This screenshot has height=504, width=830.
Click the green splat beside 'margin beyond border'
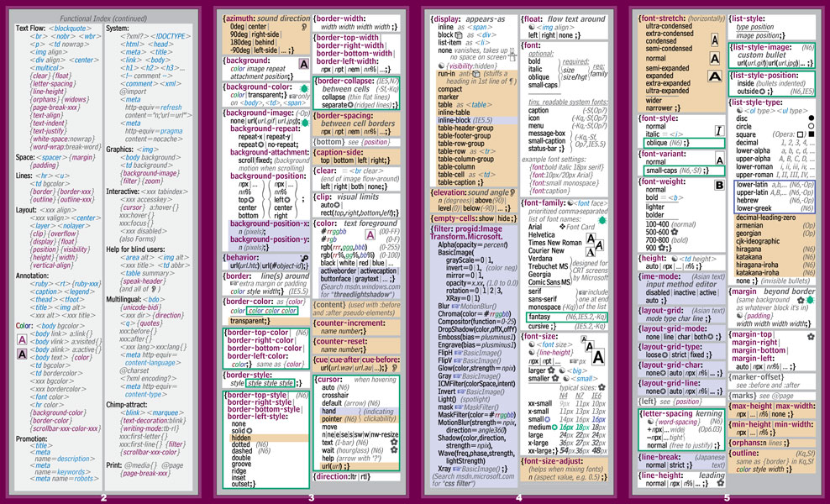coord(810,300)
